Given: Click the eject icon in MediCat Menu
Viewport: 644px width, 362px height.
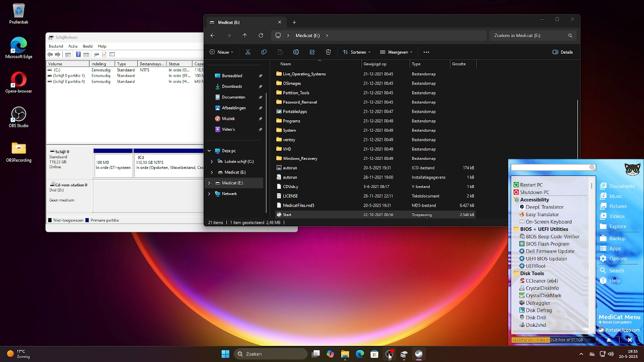Looking at the screenshot, I should [608, 340].
